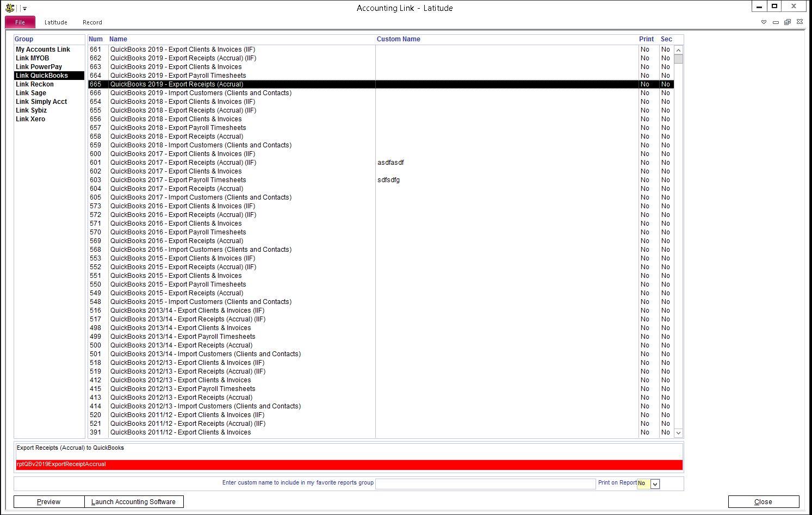Select row 654 QuickBooks 2018 Export Clients & Invoices (IIF)
812x515 pixels.
point(381,102)
